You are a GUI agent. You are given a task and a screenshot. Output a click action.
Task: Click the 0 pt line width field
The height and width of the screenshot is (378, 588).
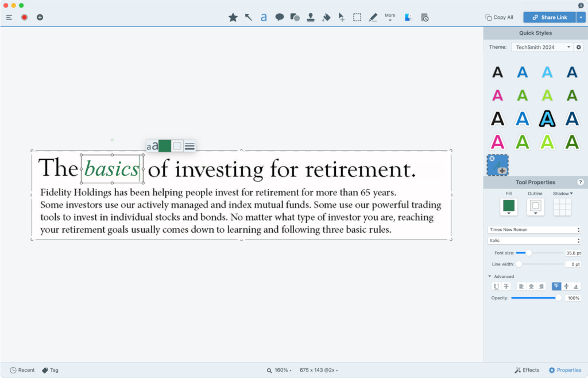click(x=573, y=264)
